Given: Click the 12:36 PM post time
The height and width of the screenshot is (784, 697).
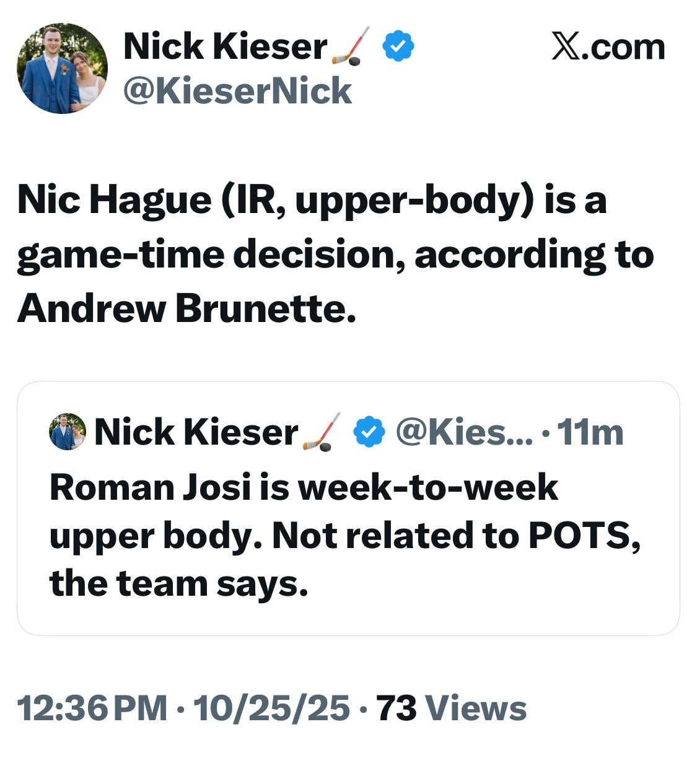Looking at the screenshot, I should point(92,708).
